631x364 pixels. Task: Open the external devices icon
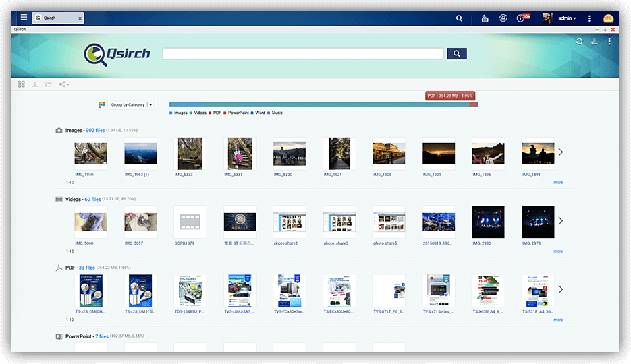503,18
